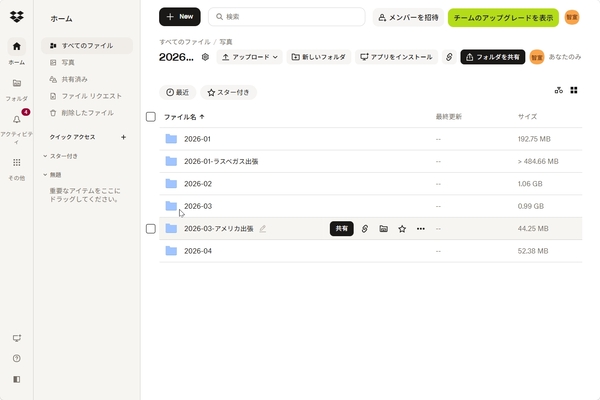Open the Folders (フォルダ) rail icon
600x400 pixels.
16,83
